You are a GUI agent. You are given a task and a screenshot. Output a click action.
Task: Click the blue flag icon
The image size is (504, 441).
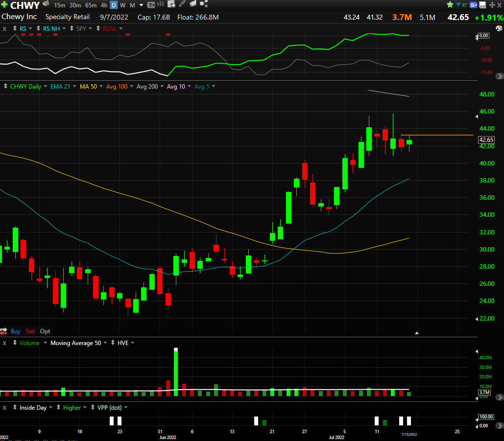coord(458,4)
